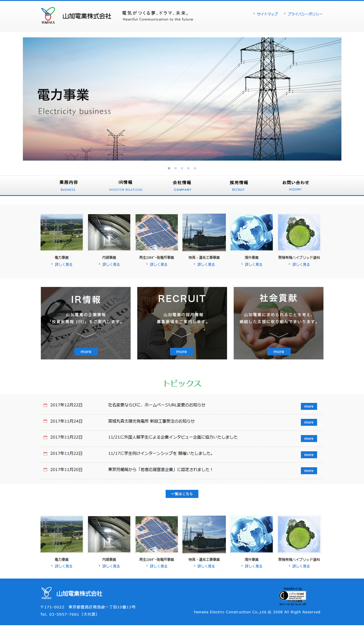Click lower 詳しく見る under 無機有機ハイブリッド塗料
The width and height of the screenshot is (364, 631).
click(x=301, y=566)
